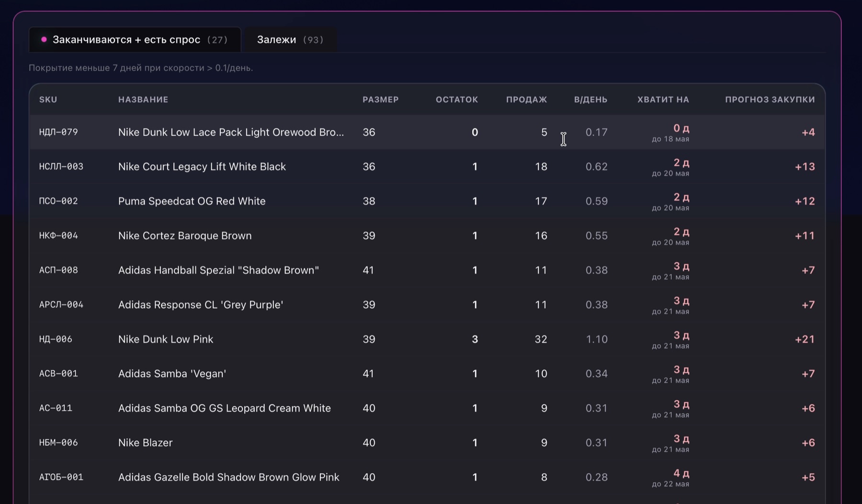Select "Adidas Samba OG GS Leopard Cream White"

(225, 408)
